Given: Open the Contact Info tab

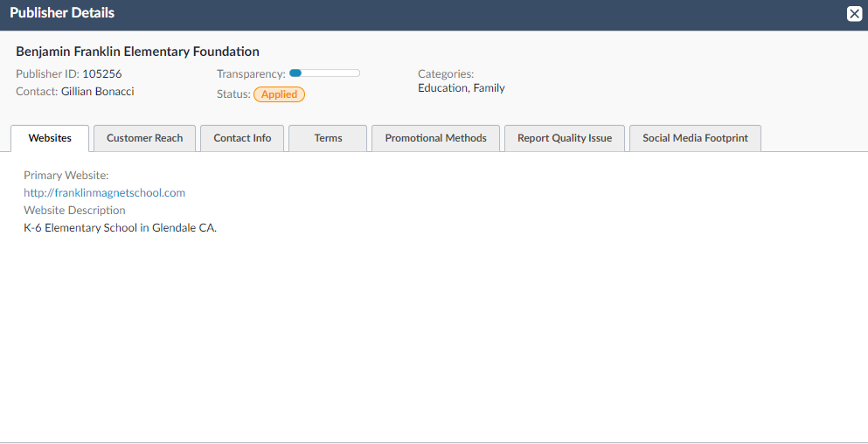Looking at the screenshot, I should pos(242,138).
